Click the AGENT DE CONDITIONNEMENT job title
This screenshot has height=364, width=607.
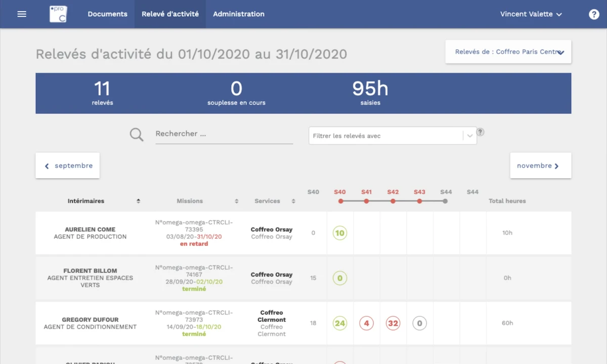point(90,327)
